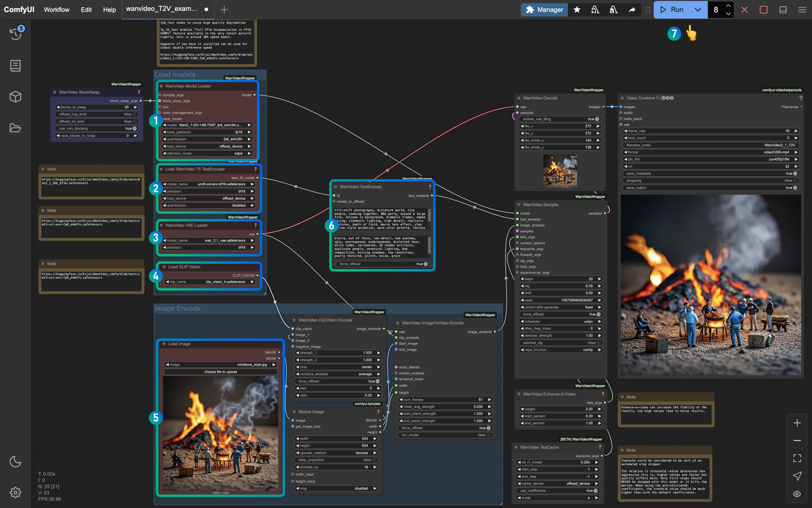Zoom in with the plus icon
Screen dimensions: 812x508
[797, 423]
